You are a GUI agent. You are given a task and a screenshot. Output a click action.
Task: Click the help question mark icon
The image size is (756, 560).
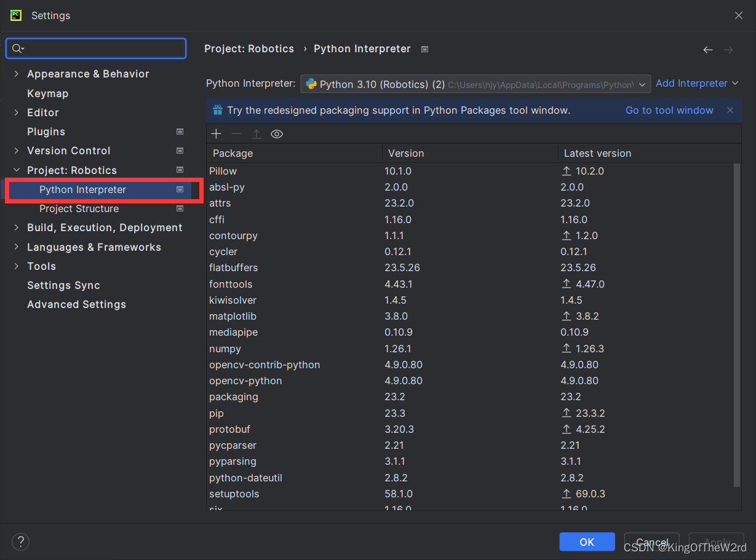[x=20, y=542]
